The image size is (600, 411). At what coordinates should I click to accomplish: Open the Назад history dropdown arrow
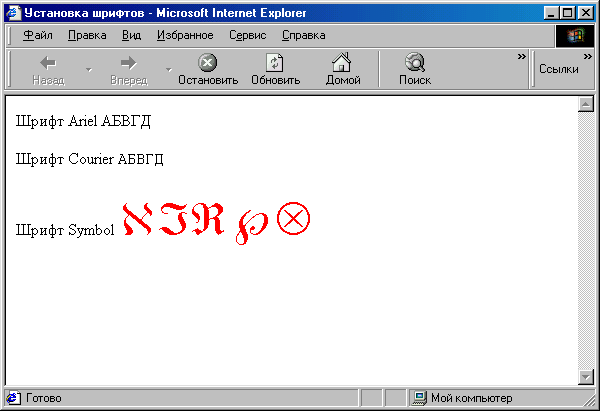[x=89, y=70]
